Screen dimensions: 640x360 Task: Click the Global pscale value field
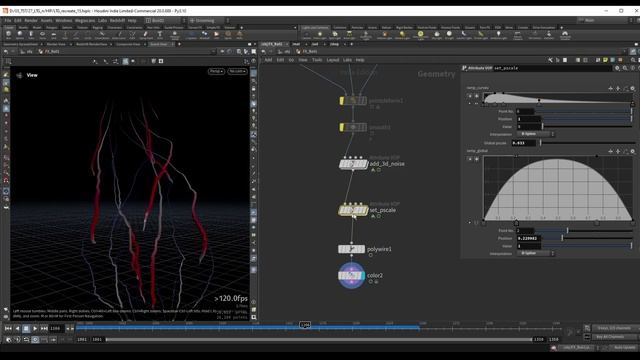(x=524, y=143)
